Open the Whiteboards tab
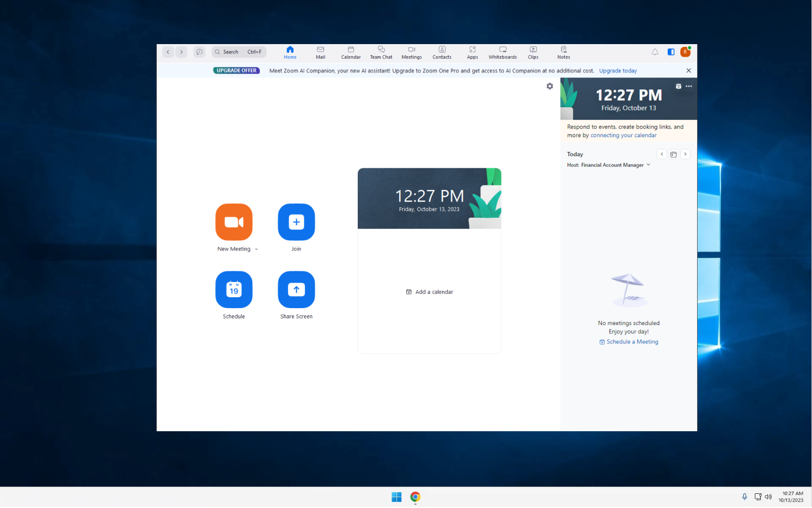The height and width of the screenshot is (508, 812). 503,52
